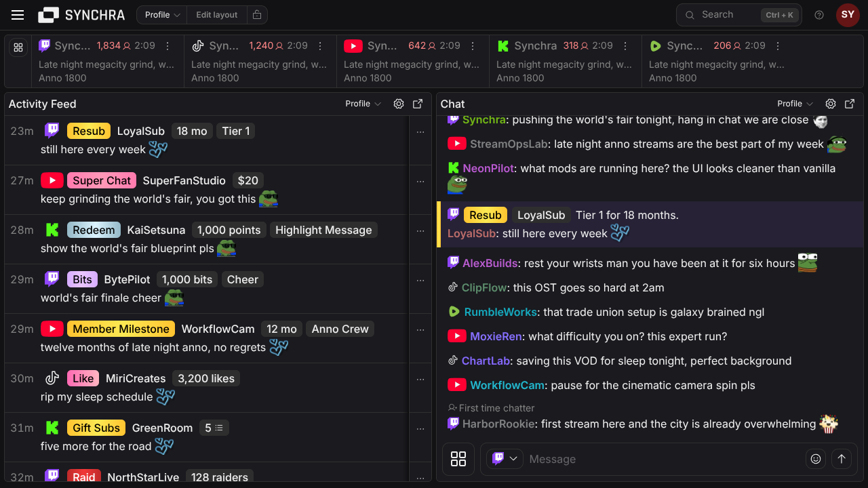Open the chat widgets grid button
The width and height of the screenshot is (868, 488).
tap(458, 459)
